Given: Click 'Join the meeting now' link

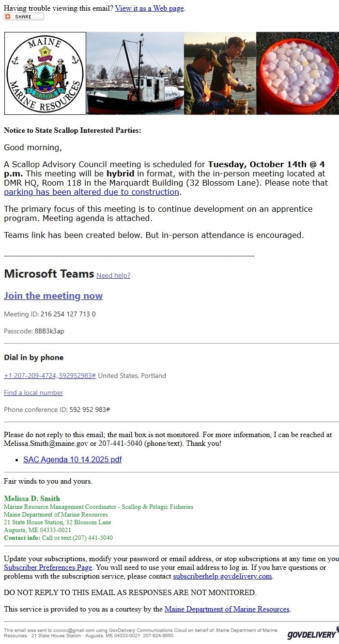Looking at the screenshot, I should click(53, 296).
